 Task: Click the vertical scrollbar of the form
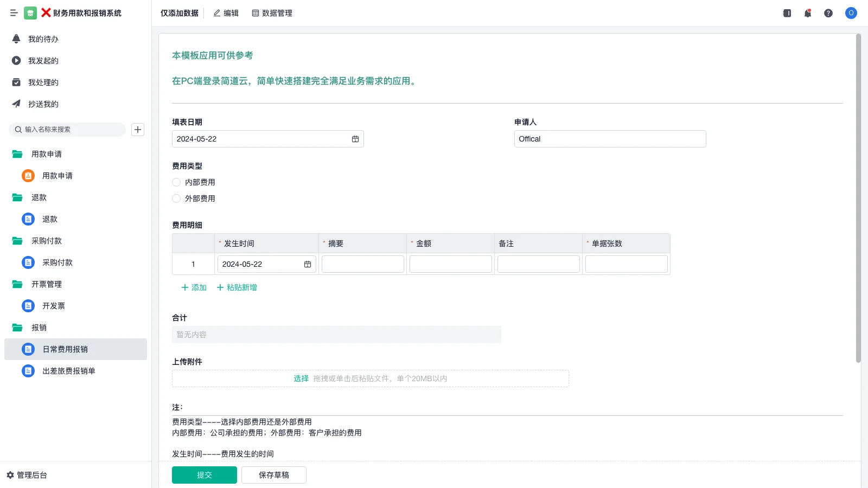(858, 198)
